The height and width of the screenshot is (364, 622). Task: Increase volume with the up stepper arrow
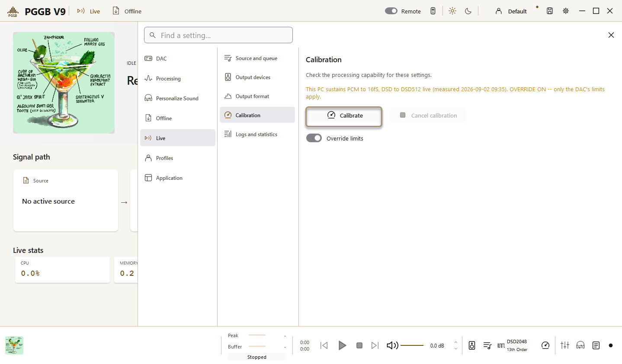[x=456, y=342]
